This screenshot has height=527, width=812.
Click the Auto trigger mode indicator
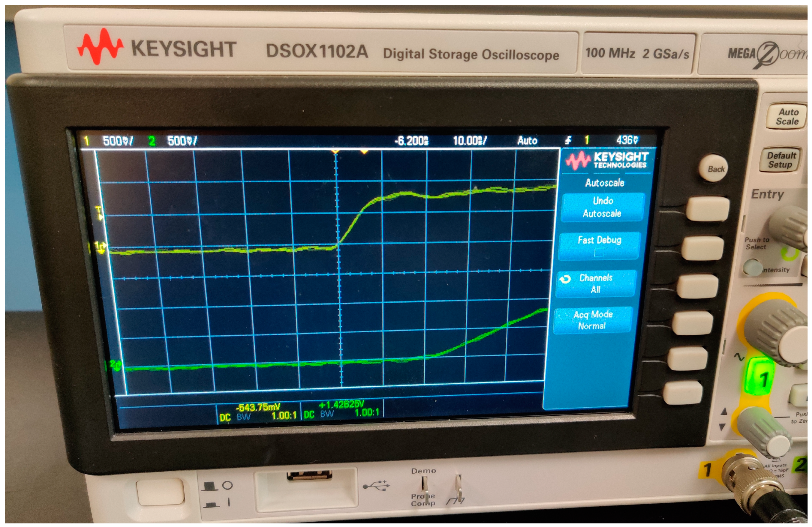point(527,140)
